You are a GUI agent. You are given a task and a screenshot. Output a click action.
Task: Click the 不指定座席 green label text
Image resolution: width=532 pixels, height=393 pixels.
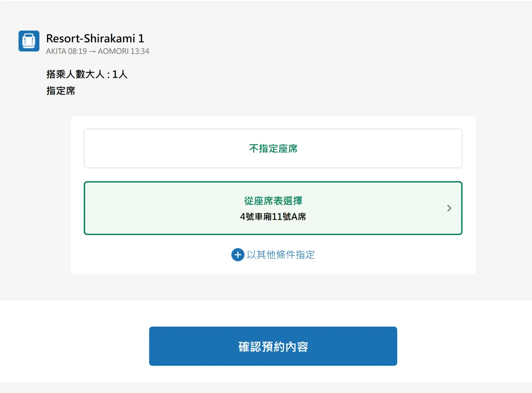pos(273,148)
